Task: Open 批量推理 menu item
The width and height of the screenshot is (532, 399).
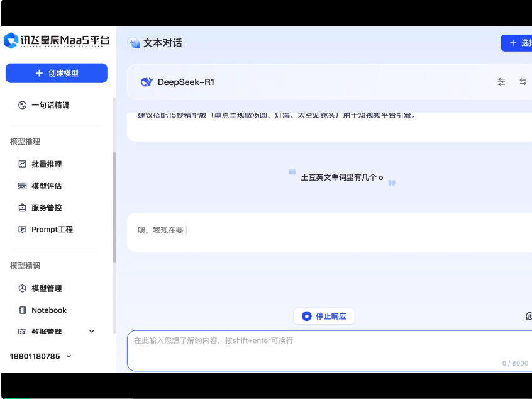Action: click(47, 164)
